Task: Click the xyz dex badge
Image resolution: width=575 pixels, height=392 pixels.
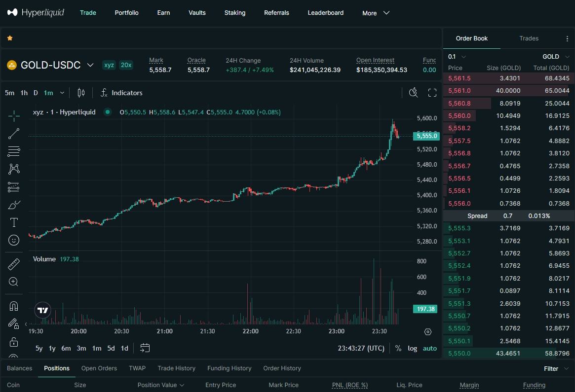Action: coord(109,65)
